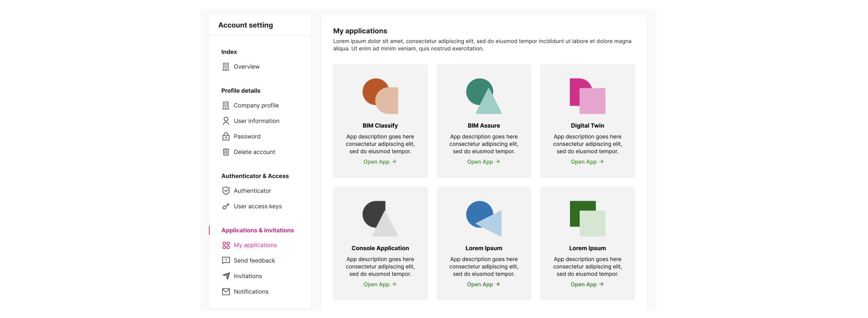
Task: Click Open App under Digital Twin
Action: [587, 162]
